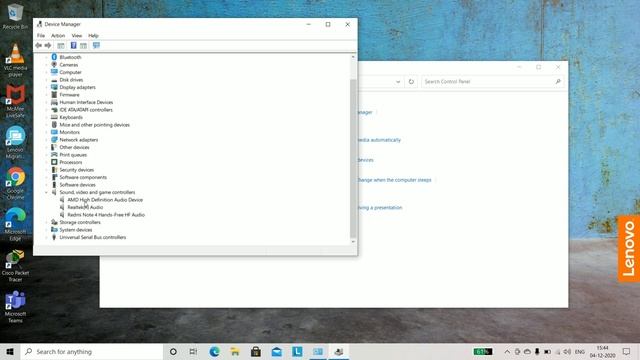Toggle the Show/Hide Action Pane toolbar icon

tap(84, 45)
